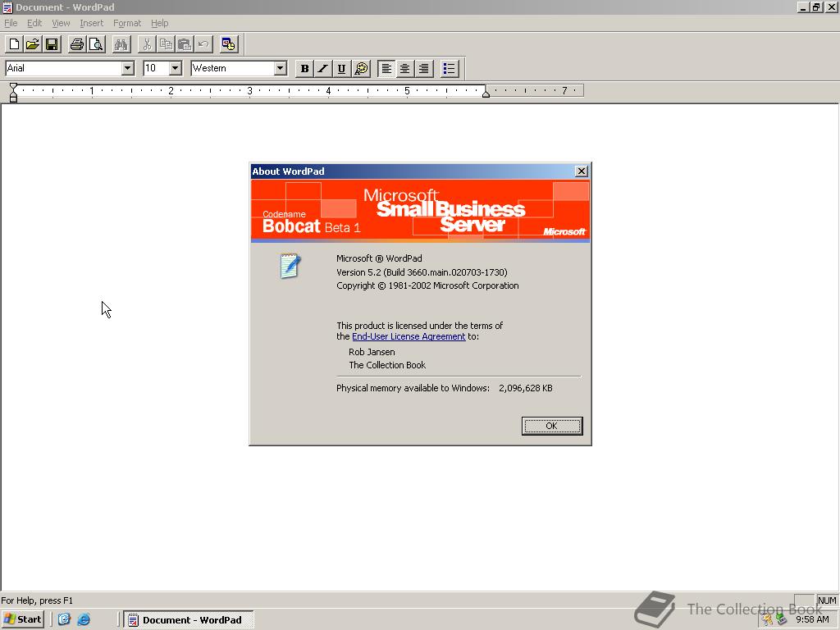Open the Format menu
This screenshot has height=630, width=840.
pyautogui.click(x=127, y=23)
